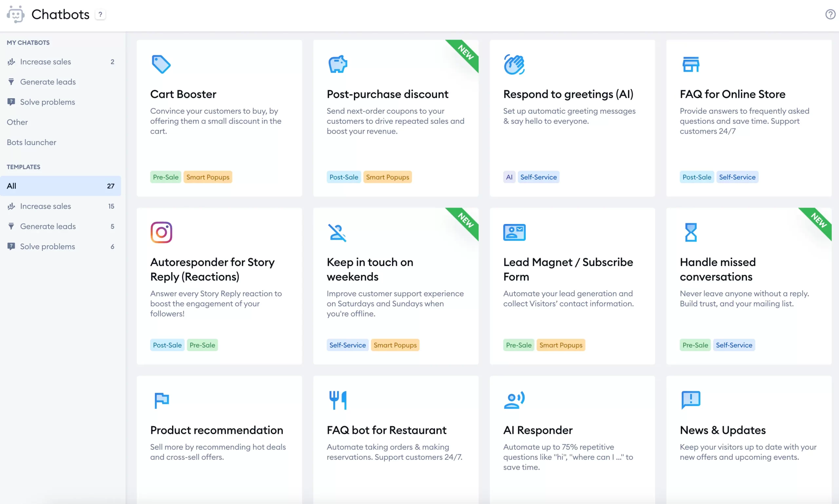Click the piggy bank Post-purchase discount icon

(x=338, y=64)
